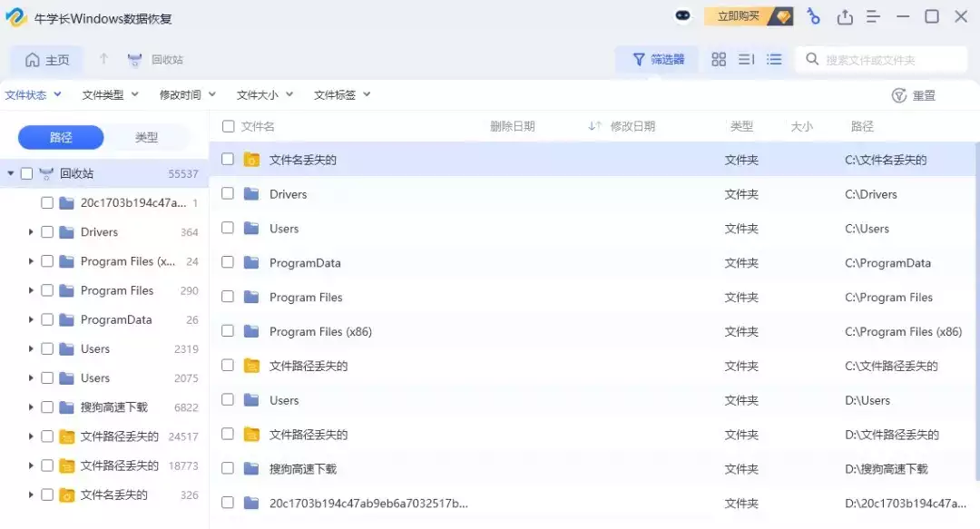Expand the ProgramData tree node
Image resolution: width=980 pixels, height=529 pixels.
30,319
